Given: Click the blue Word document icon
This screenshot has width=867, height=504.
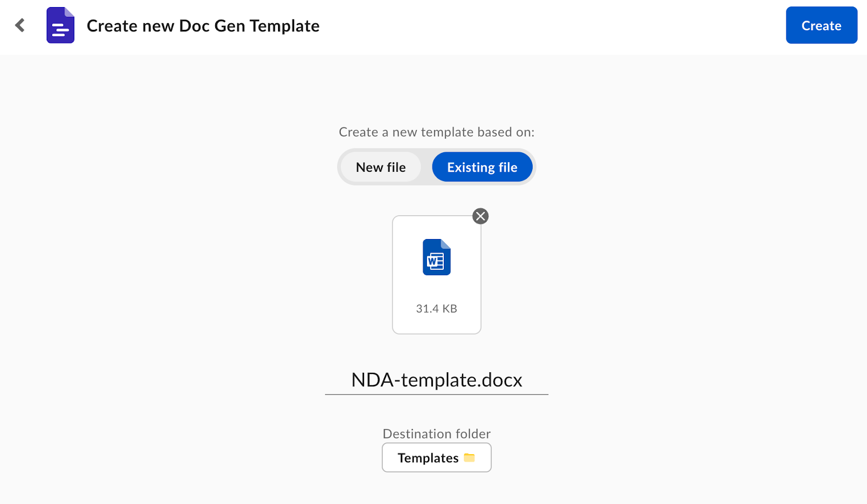Looking at the screenshot, I should (x=436, y=257).
